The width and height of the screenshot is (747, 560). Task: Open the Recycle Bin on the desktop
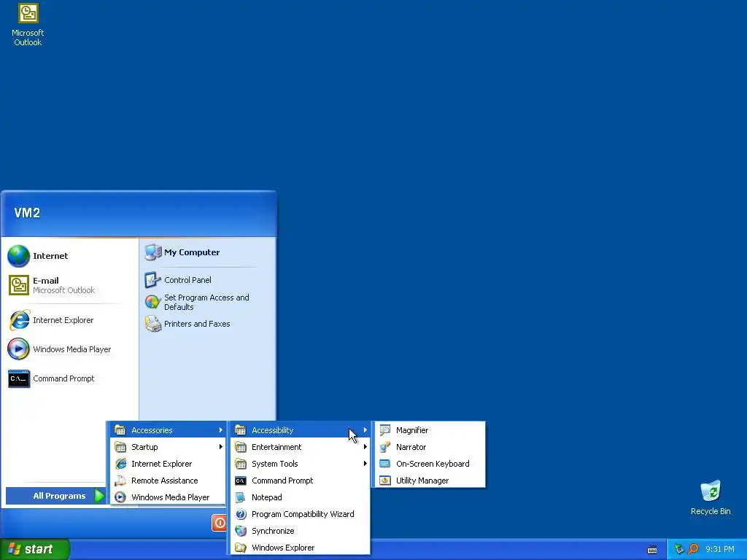pyautogui.click(x=711, y=498)
